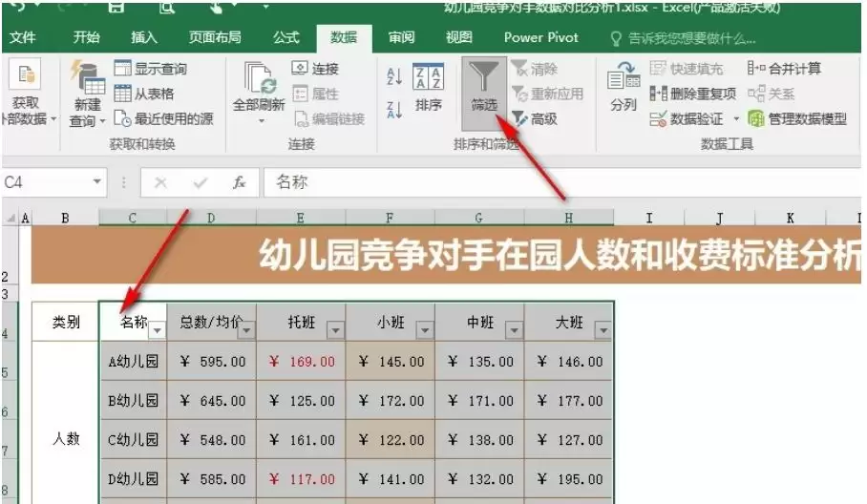Click the Get External Data (获取外部数据) icon
Viewport: 867px width, 504px height.
click(x=26, y=75)
